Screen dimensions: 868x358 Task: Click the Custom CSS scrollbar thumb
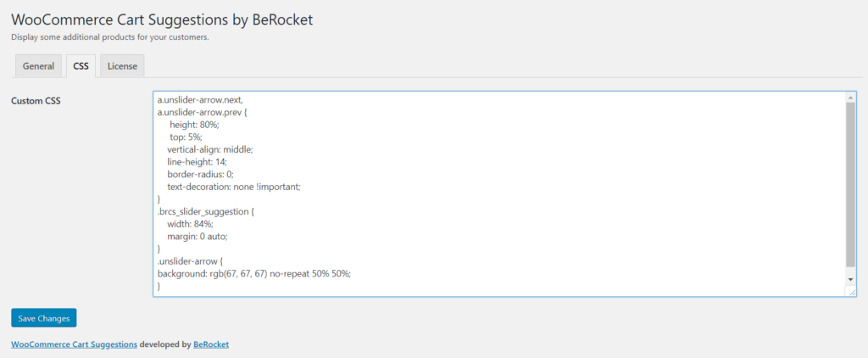(x=850, y=185)
